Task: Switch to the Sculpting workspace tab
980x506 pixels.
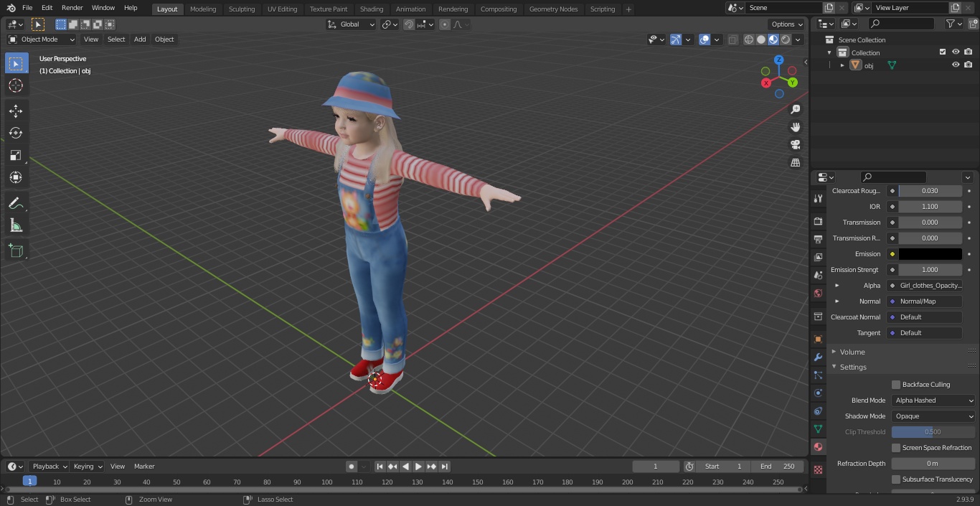Action: pos(242,9)
